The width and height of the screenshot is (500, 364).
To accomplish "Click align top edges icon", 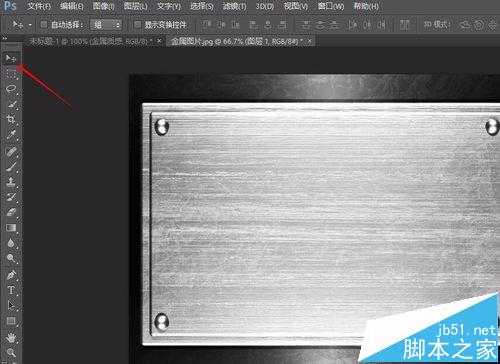I will 207,24.
